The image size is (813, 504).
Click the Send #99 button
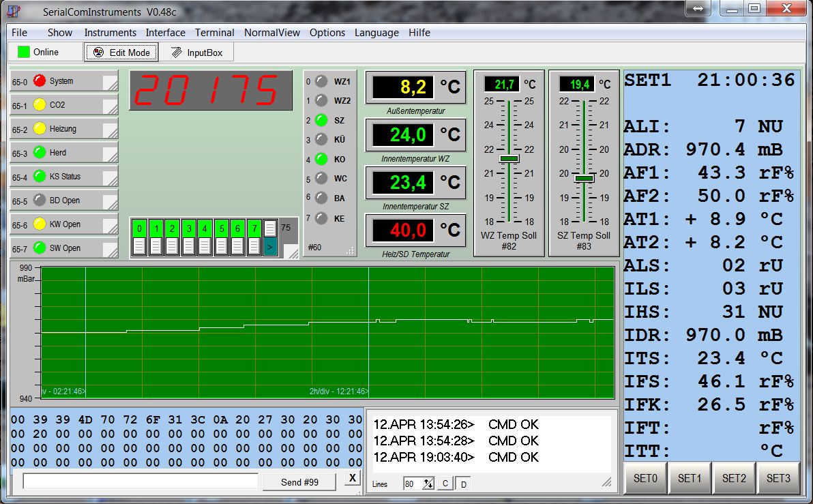299,482
